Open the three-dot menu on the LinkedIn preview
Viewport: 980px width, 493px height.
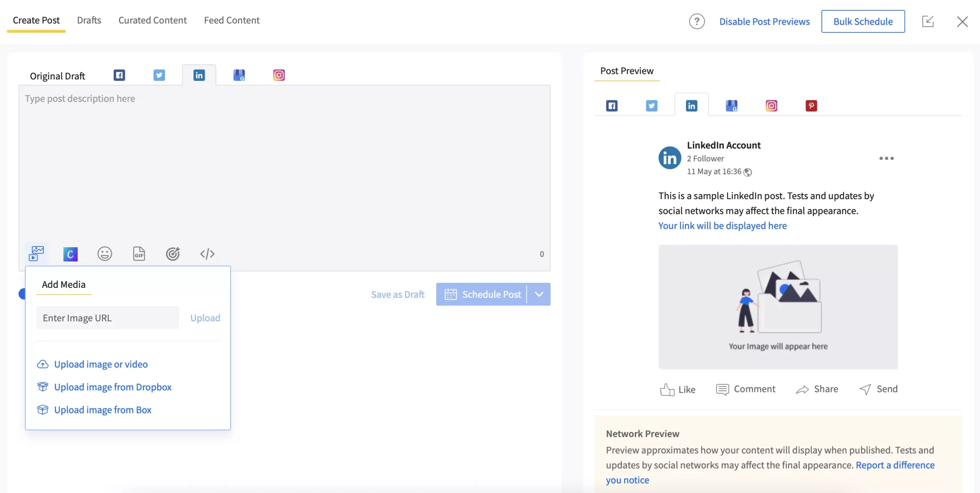887,158
